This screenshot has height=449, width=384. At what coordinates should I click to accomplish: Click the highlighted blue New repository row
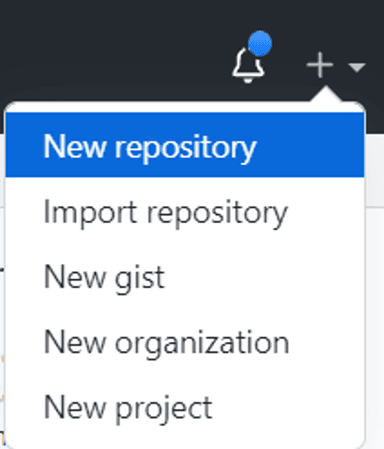pos(185,145)
